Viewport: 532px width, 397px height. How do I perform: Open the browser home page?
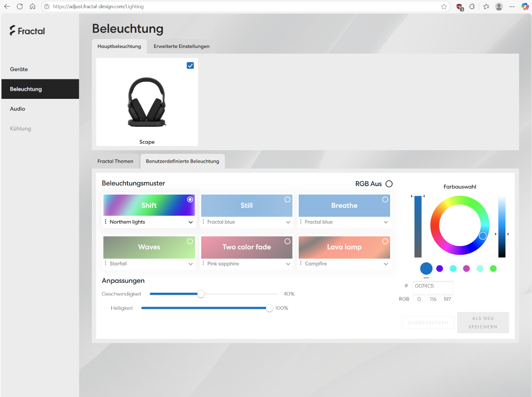click(32, 7)
